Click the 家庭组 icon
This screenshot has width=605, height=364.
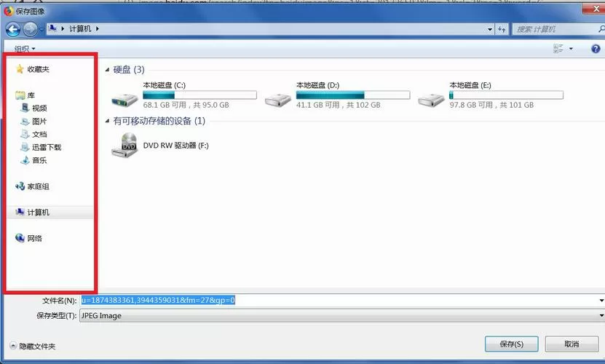(20, 186)
